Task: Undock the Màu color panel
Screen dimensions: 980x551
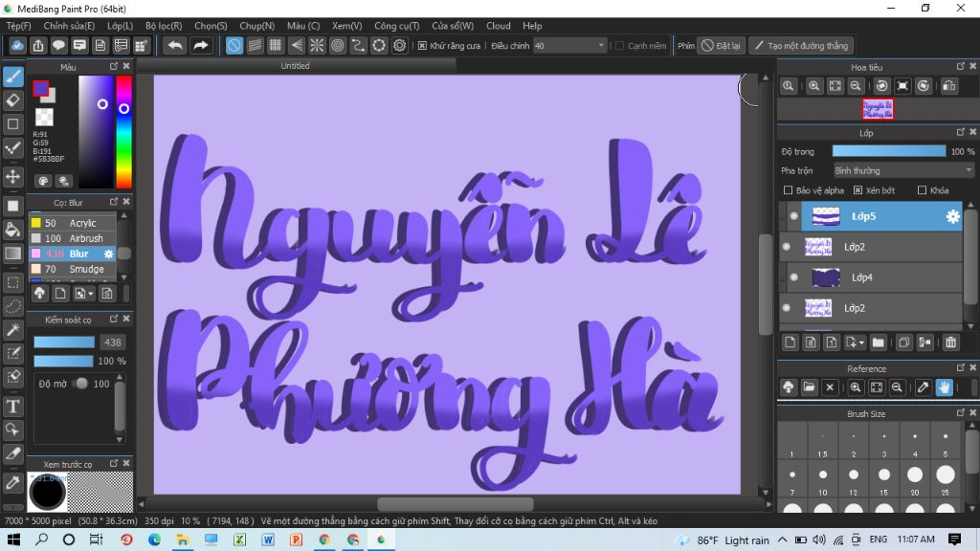Action: tap(114, 66)
